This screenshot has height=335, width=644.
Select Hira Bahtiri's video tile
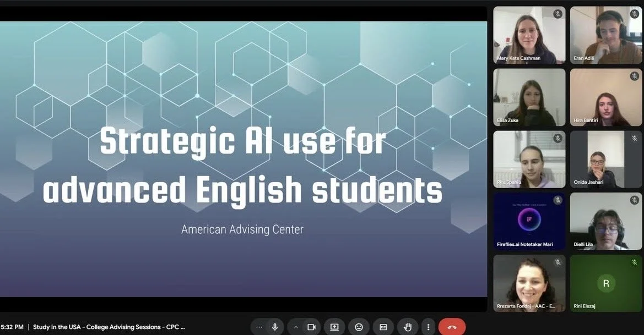(606, 97)
